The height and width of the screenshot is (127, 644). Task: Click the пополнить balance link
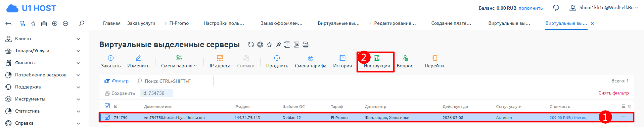pyautogui.click(x=531, y=8)
